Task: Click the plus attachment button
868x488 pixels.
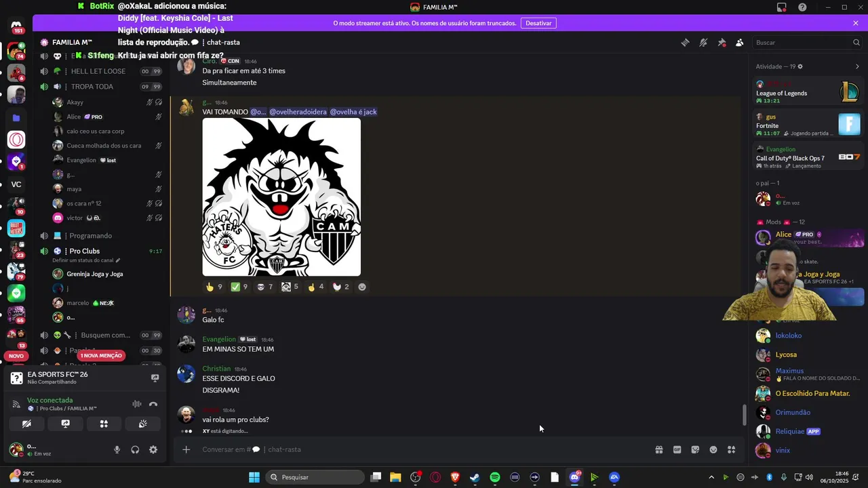Action: pyautogui.click(x=186, y=449)
